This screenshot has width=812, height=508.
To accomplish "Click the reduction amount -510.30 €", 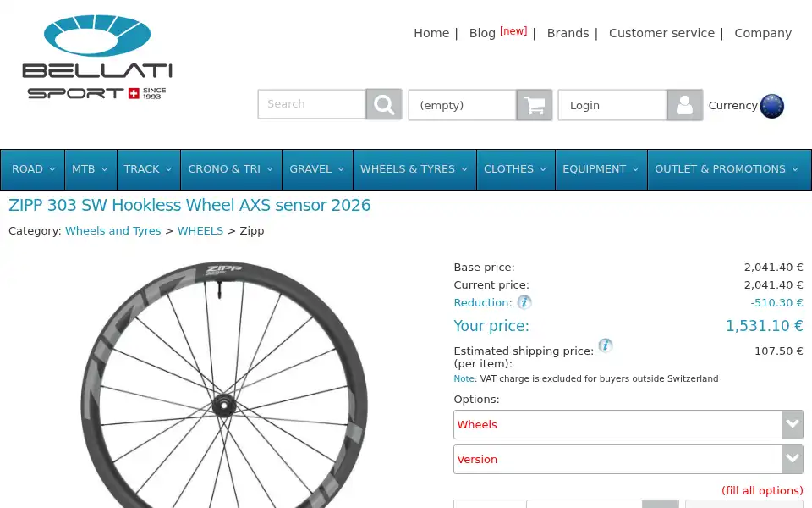I will (776, 303).
